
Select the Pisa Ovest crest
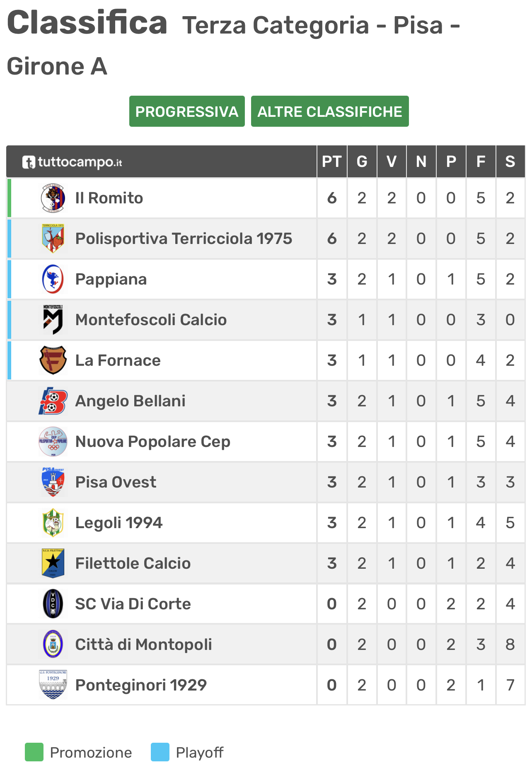click(x=53, y=482)
